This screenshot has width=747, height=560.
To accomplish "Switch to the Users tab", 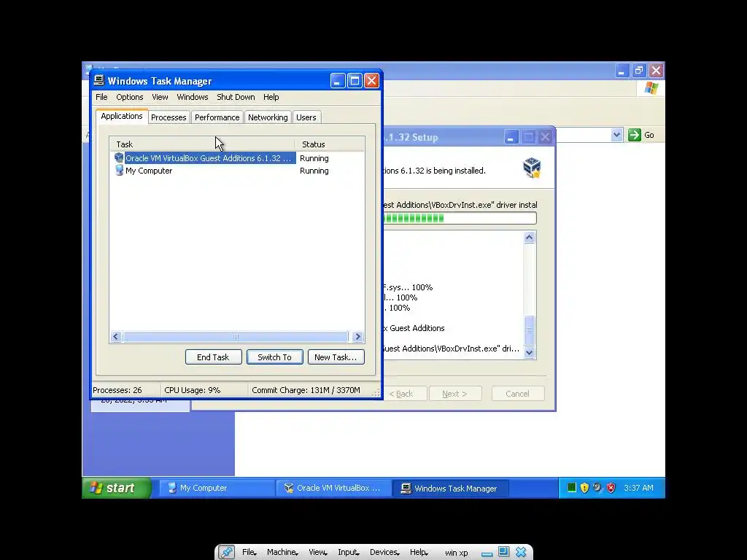I will pos(306,117).
